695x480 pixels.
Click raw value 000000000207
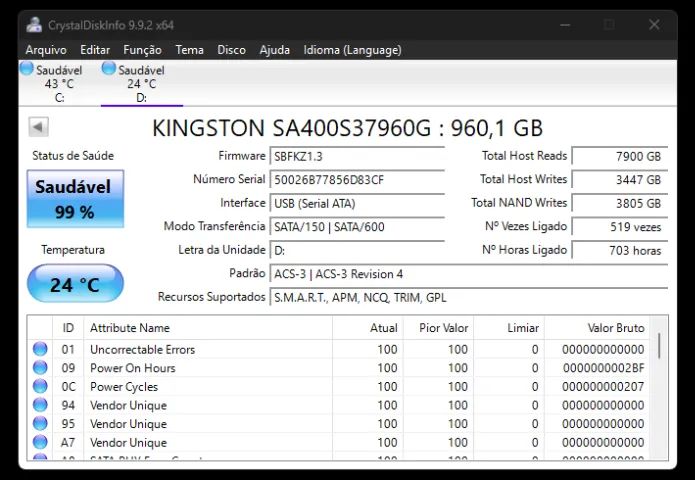(x=603, y=386)
